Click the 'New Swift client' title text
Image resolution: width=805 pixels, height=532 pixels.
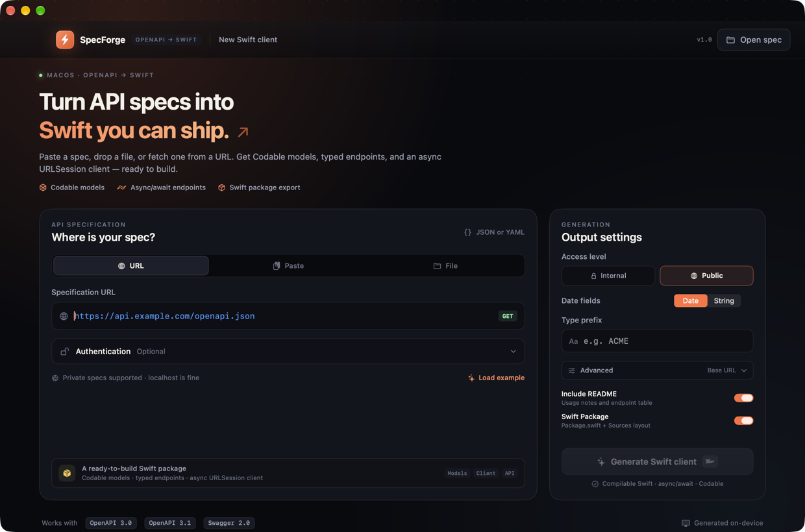pyautogui.click(x=248, y=40)
